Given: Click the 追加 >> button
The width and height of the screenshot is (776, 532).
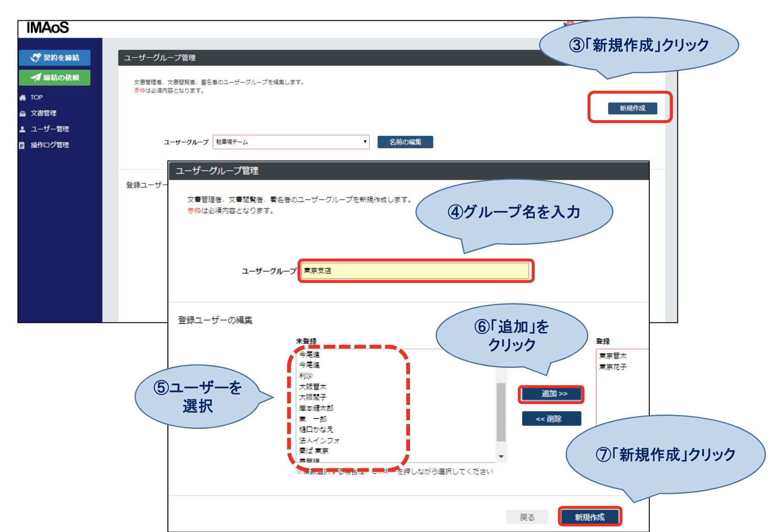Looking at the screenshot, I should (551, 394).
